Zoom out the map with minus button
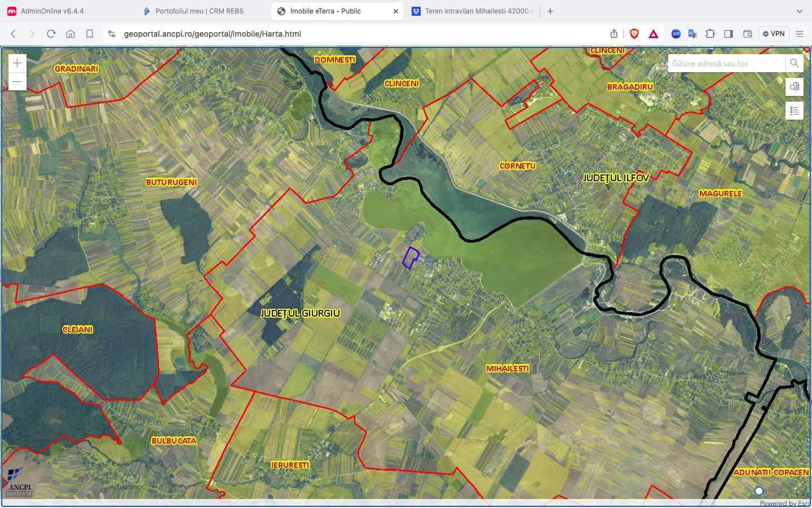Viewport: 812px width, 508px height. (x=17, y=82)
